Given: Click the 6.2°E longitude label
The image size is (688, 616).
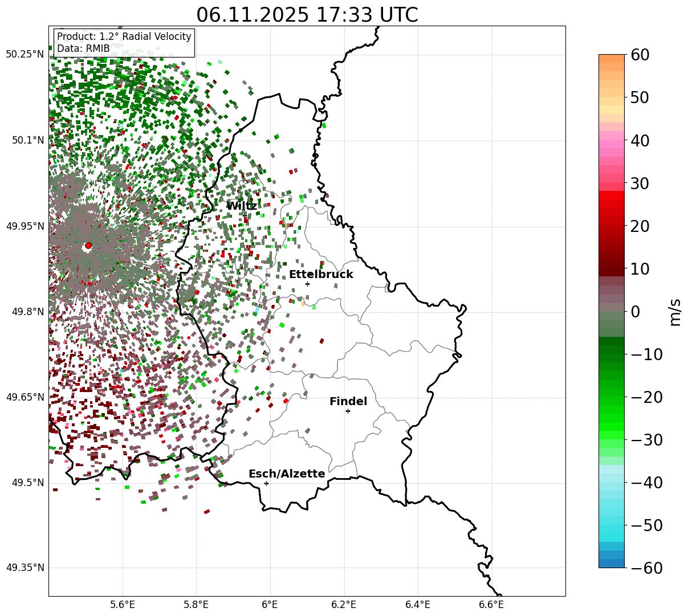Looking at the screenshot, I should tap(344, 605).
